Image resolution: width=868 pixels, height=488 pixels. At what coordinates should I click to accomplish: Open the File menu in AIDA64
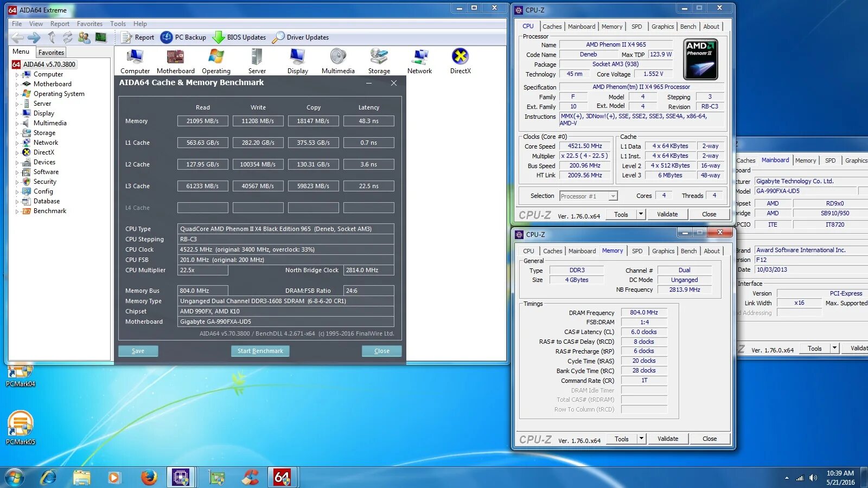(x=17, y=24)
